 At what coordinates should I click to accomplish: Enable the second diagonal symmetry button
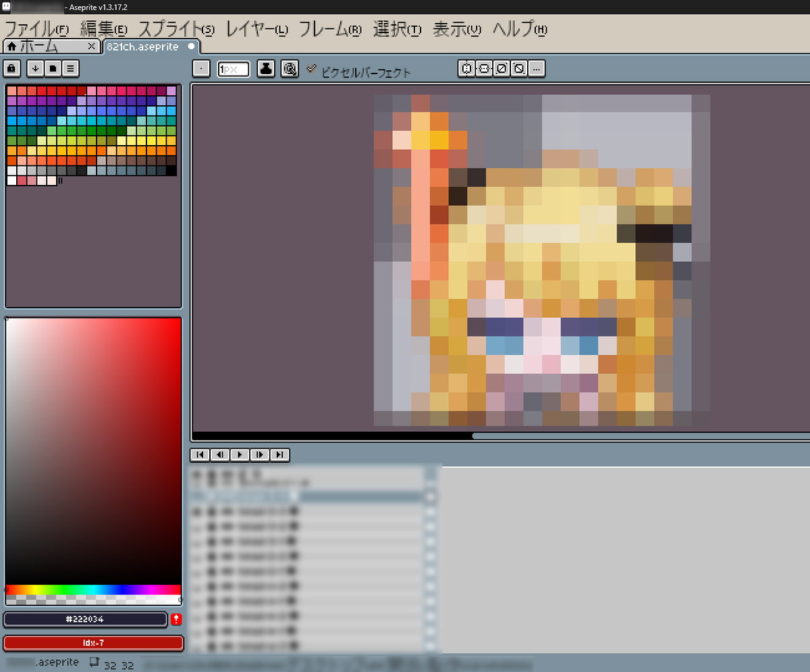[518, 69]
